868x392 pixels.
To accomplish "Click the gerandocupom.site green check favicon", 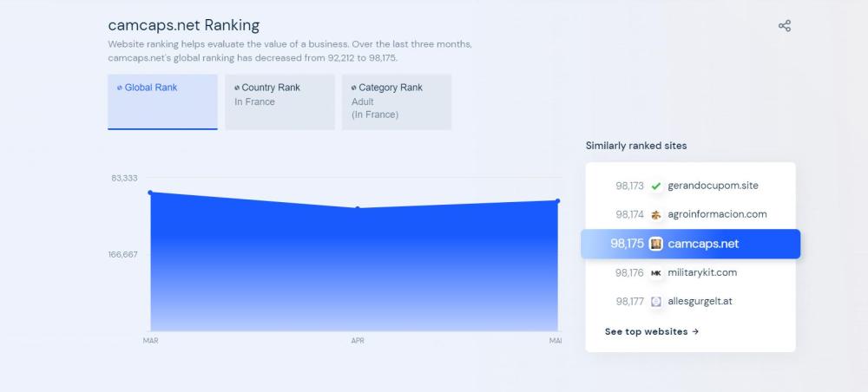I will click(656, 186).
